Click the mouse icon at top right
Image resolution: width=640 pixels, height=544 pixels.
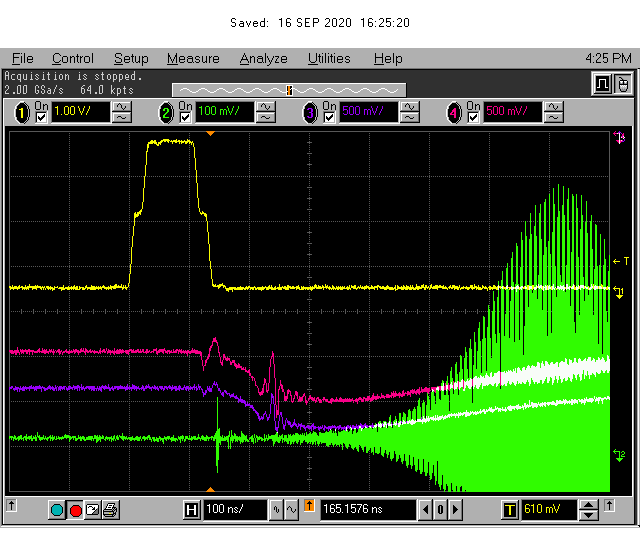pyautogui.click(x=622, y=84)
